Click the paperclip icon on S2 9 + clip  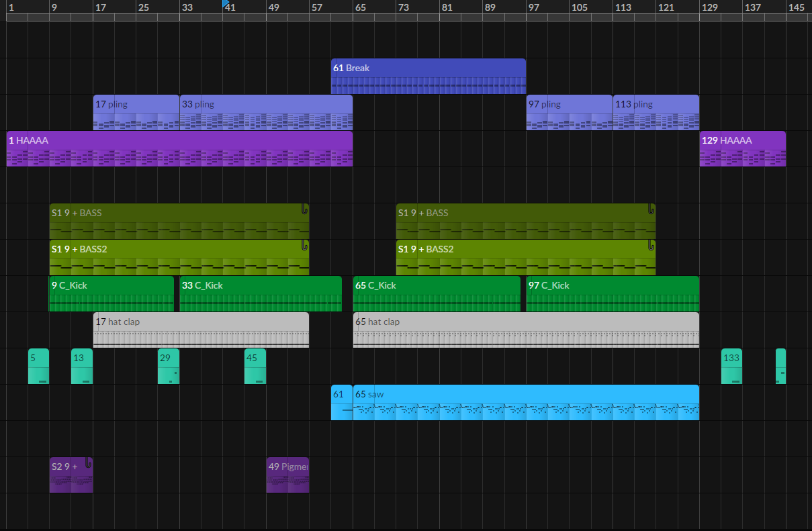pyautogui.click(x=88, y=463)
